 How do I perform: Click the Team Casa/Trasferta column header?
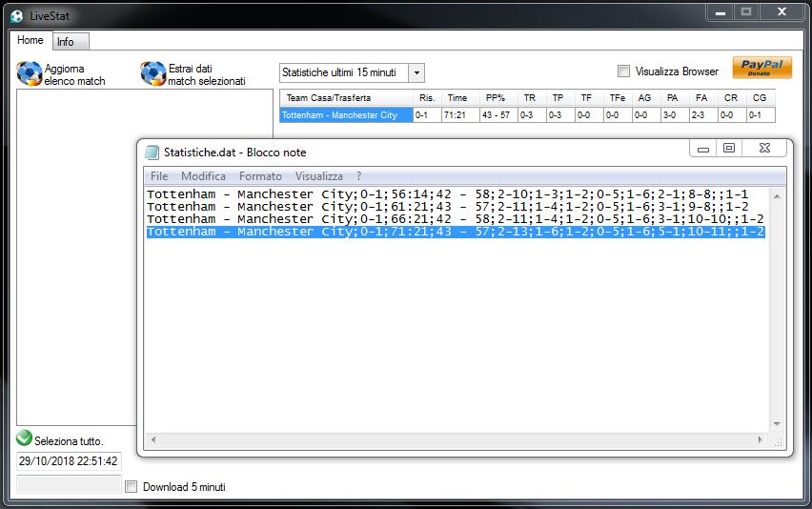(x=346, y=98)
